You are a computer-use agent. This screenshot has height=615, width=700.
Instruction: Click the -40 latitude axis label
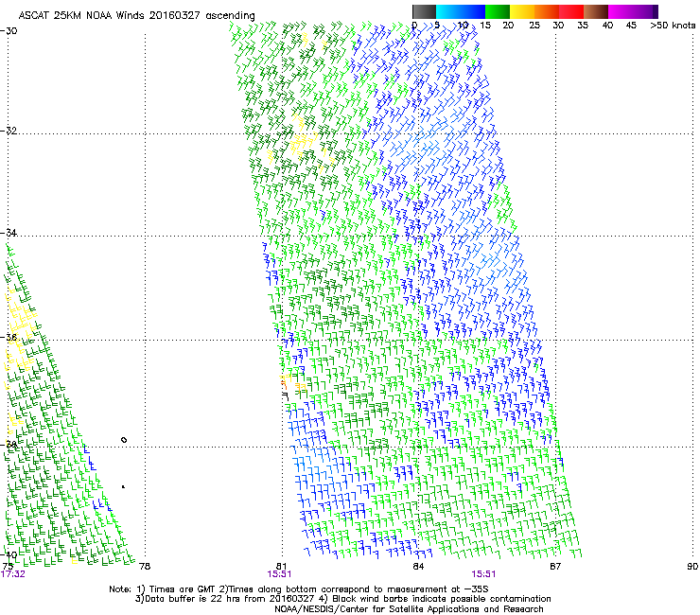pos(9,554)
